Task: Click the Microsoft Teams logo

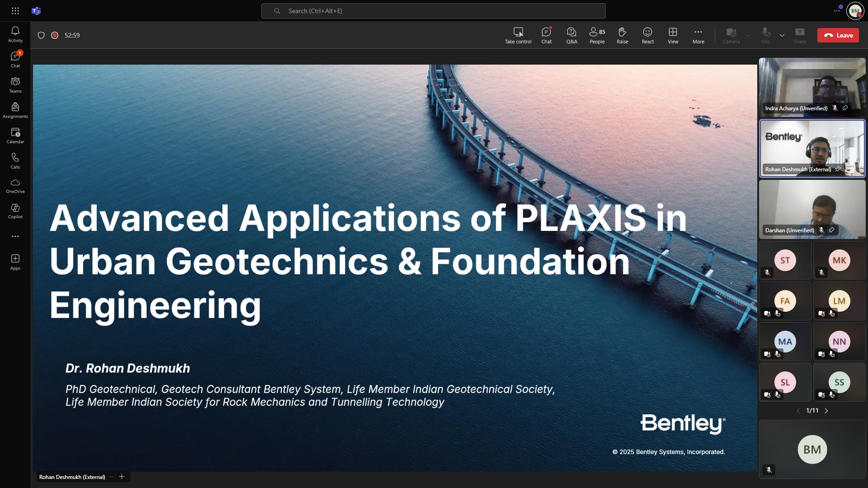Action: pyautogui.click(x=36, y=11)
